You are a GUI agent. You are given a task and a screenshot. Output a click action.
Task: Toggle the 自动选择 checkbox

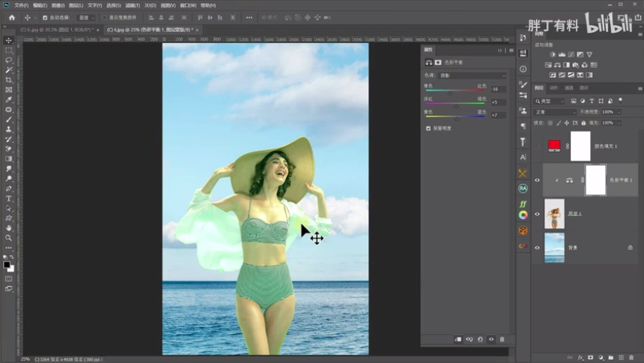[x=45, y=17]
